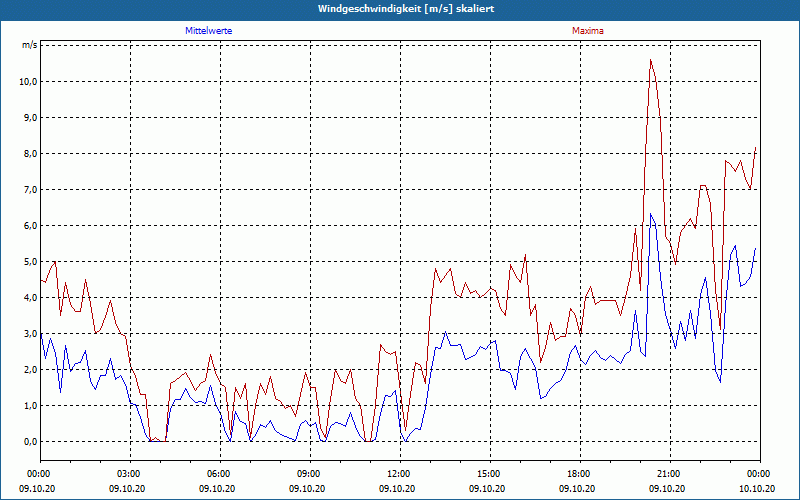Image resolution: width=800 pixels, height=500 pixels.
Task: Click the '4,0' y-axis value
Action: click(x=30, y=297)
